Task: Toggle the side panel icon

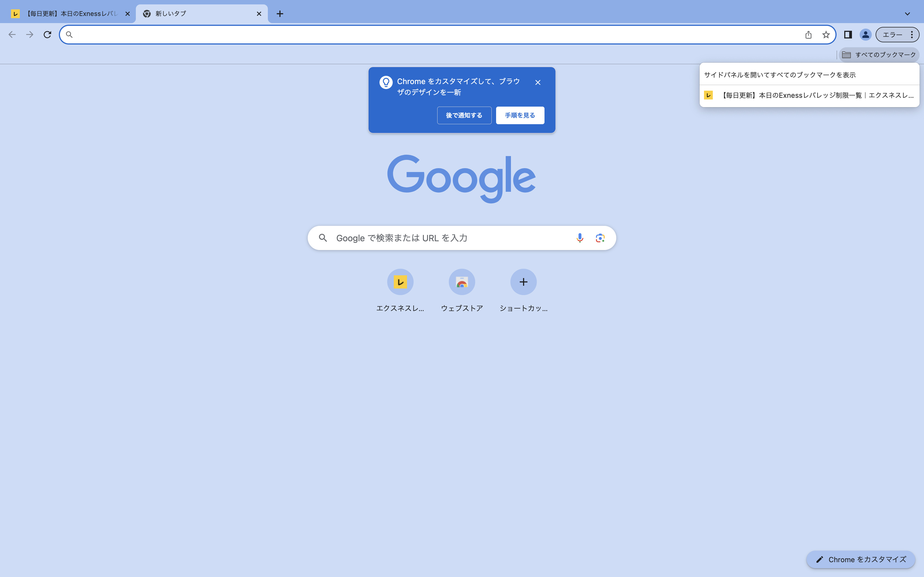Action: tap(848, 35)
